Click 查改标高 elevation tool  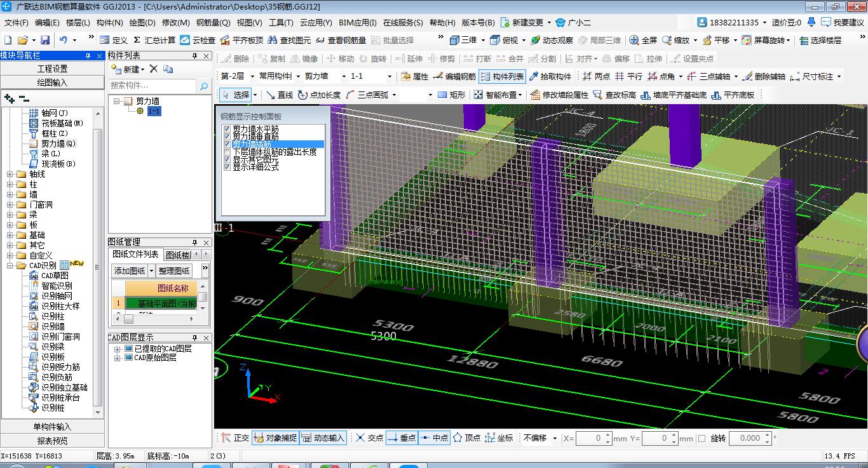614,95
